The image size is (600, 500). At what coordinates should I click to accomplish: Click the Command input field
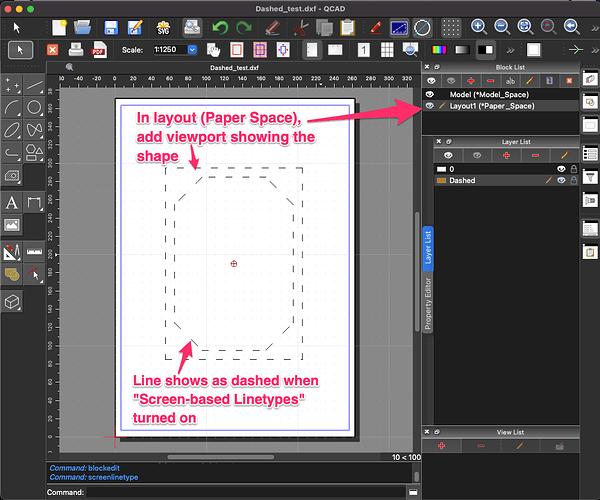(x=246, y=492)
